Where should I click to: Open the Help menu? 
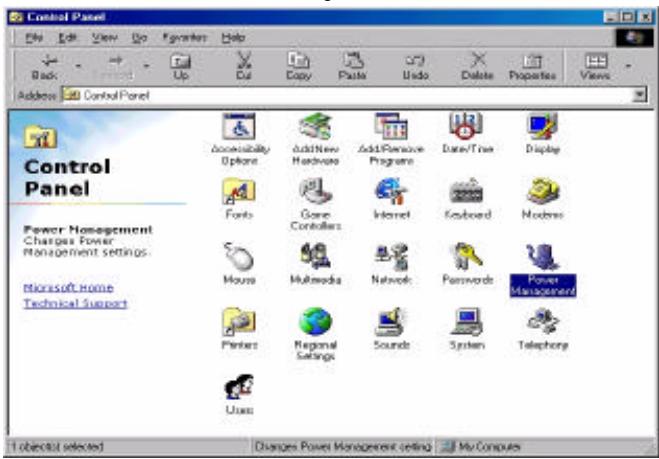coord(233,38)
